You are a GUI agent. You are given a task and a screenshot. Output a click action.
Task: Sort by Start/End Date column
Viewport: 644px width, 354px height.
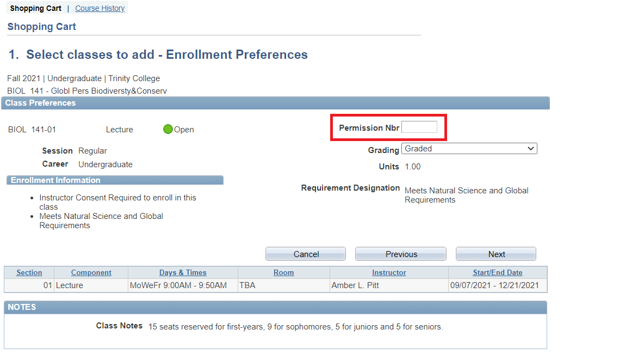(498, 272)
